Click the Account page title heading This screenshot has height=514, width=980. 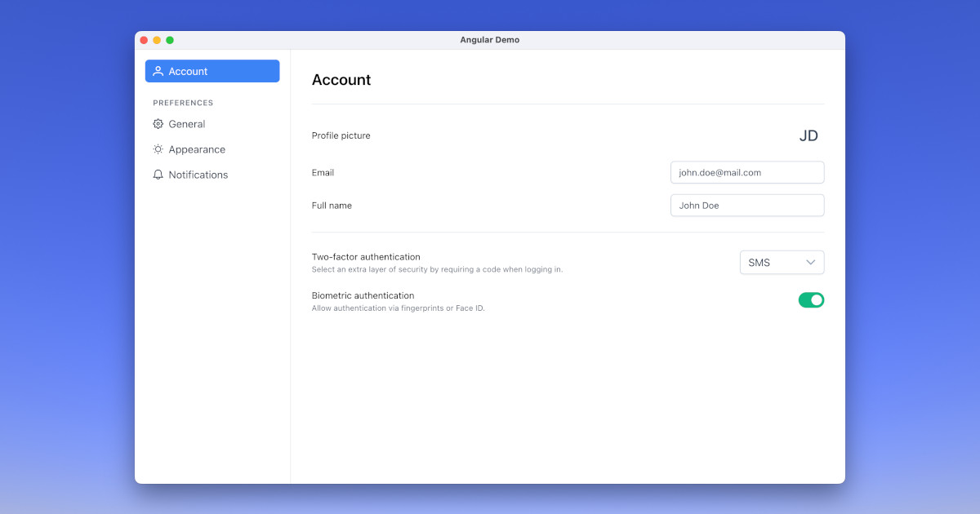tap(341, 80)
